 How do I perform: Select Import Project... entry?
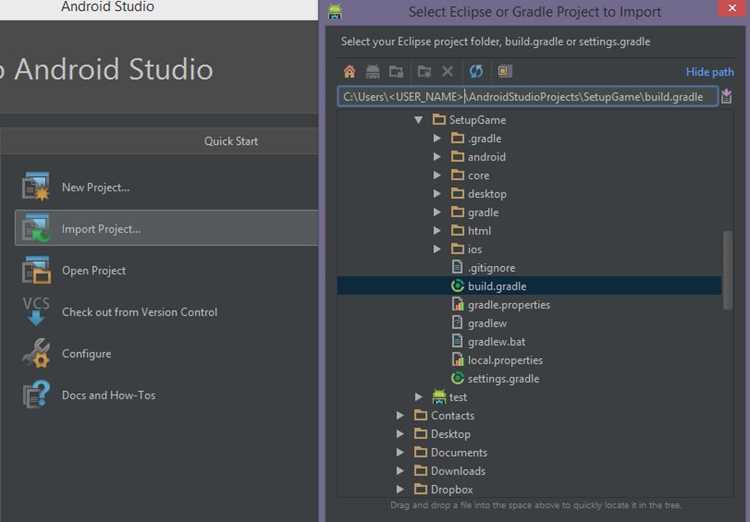click(166, 228)
